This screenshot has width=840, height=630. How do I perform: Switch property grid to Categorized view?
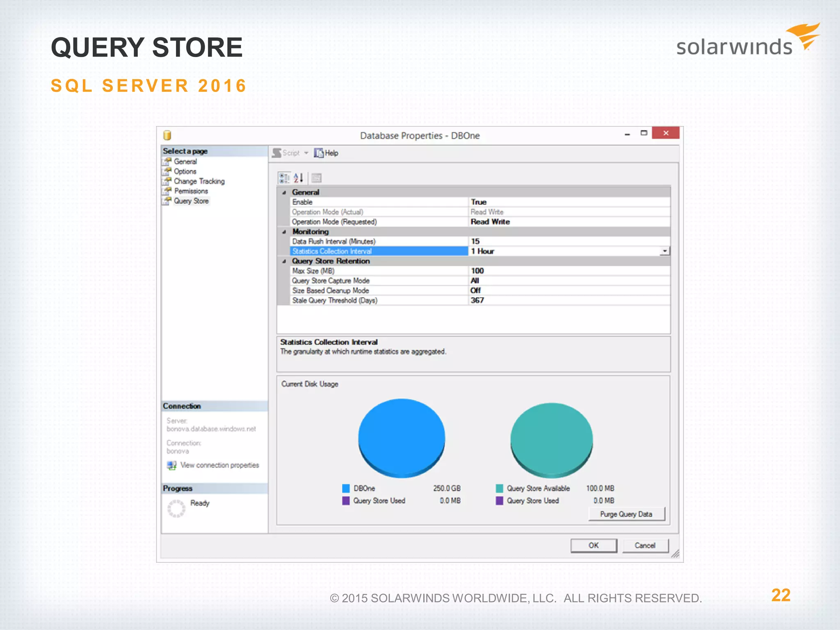coord(284,178)
